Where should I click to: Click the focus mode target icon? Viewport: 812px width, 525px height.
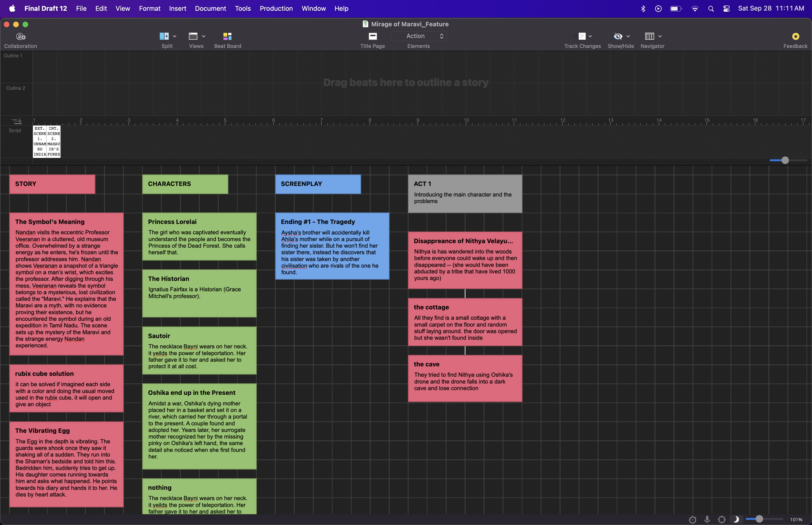[x=721, y=519]
